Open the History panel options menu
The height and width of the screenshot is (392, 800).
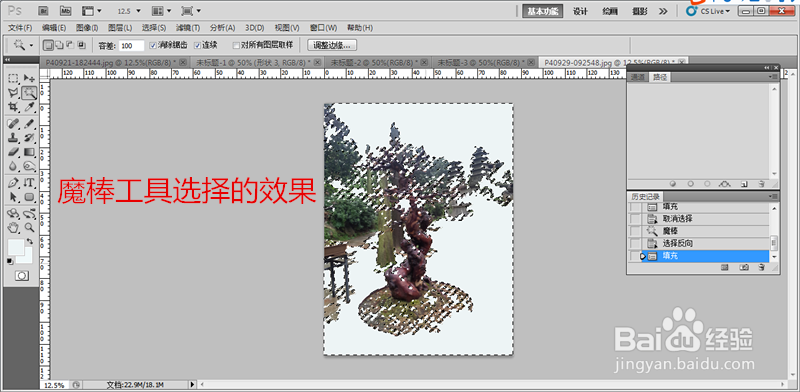(774, 197)
